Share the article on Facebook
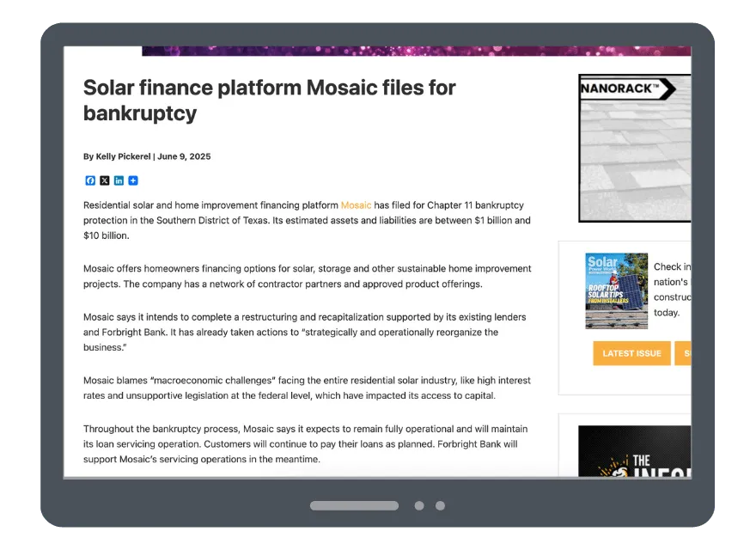The image size is (756, 550). pyautogui.click(x=90, y=180)
